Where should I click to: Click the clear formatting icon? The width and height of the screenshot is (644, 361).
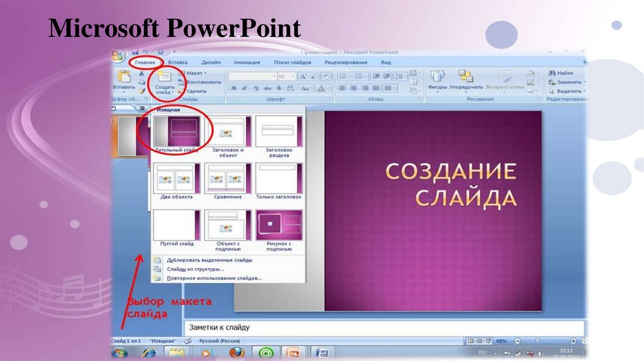(x=326, y=76)
